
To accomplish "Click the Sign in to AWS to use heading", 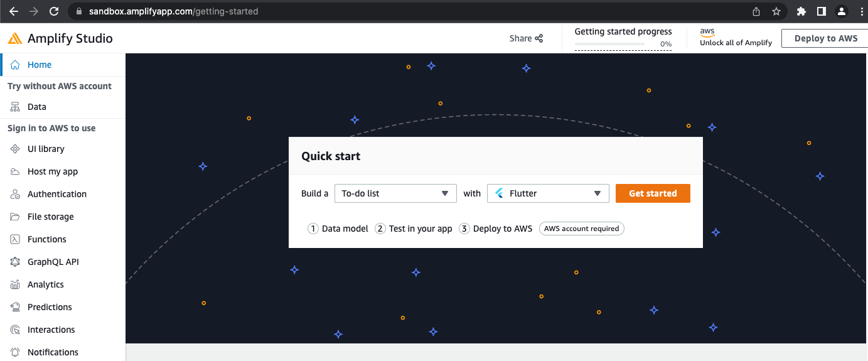I will coord(51,128).
